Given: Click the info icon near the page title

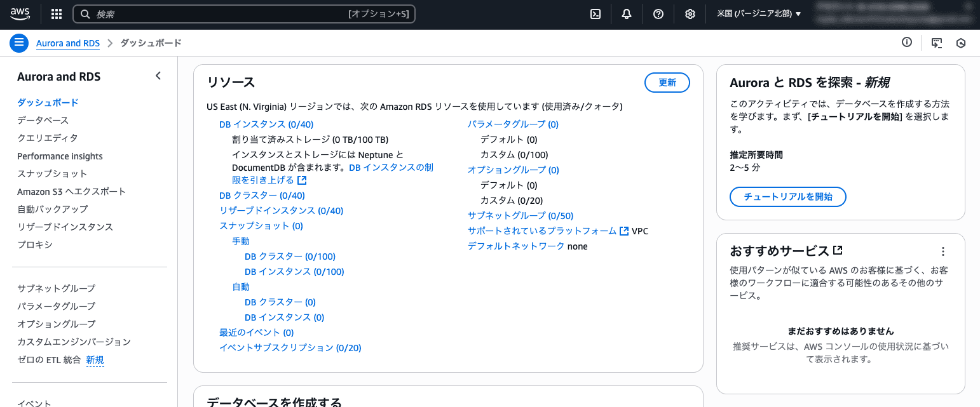Looking at the screenshot, I should (907, 43).
